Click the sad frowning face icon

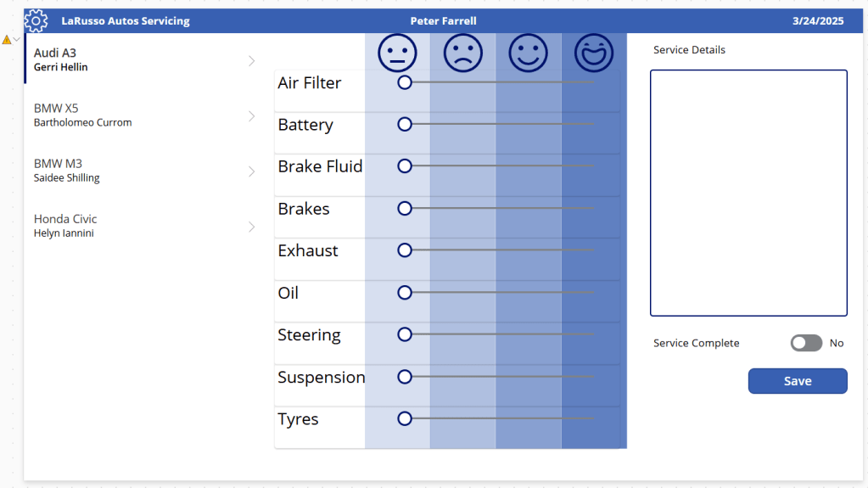click(462, 53)
